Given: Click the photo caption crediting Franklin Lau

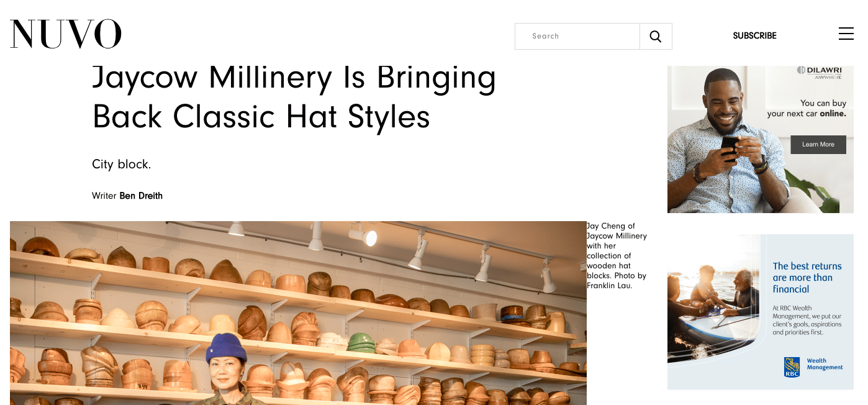Looking at the screenshot, I should point(617,256).
